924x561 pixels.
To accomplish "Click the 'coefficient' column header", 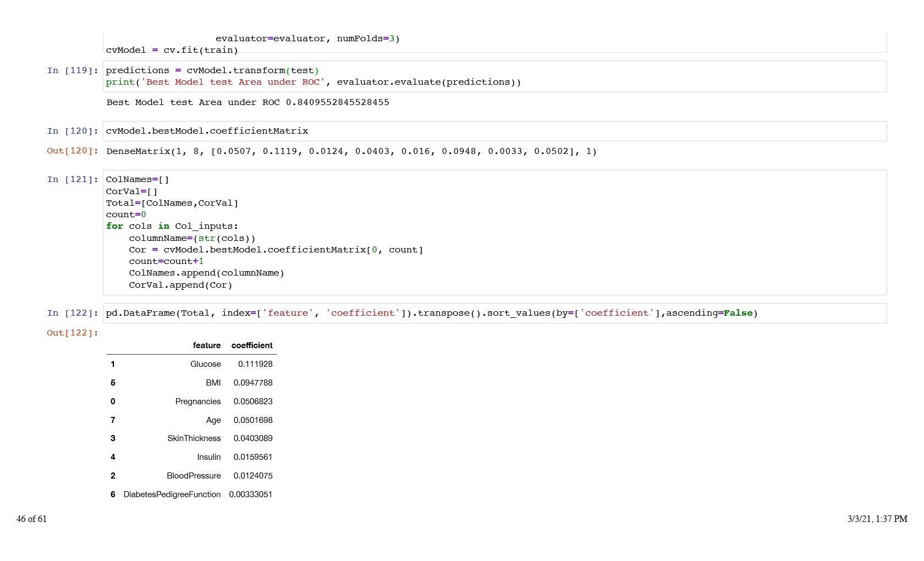I will pos(251,345).
